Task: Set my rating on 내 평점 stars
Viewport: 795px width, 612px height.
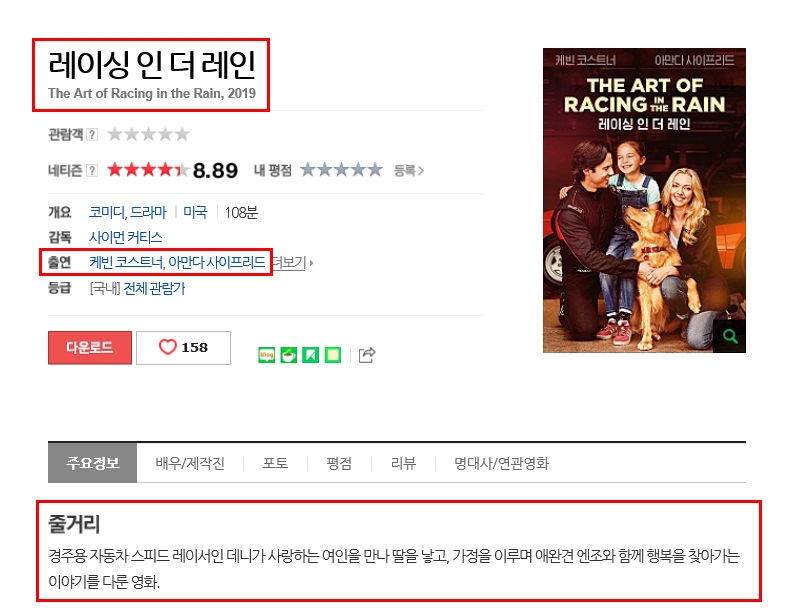Action: pos(340,170)
